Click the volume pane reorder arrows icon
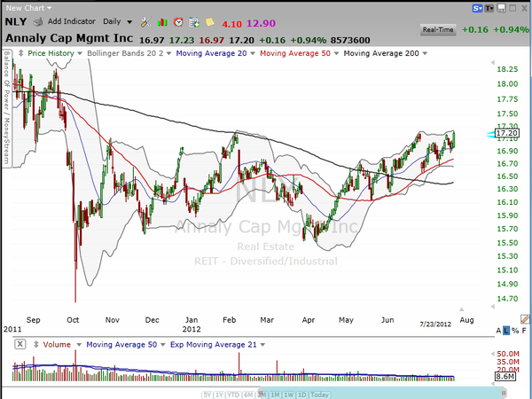Viewport: 532px width, 399px height. pyautogui.click(x=36, y=345)
